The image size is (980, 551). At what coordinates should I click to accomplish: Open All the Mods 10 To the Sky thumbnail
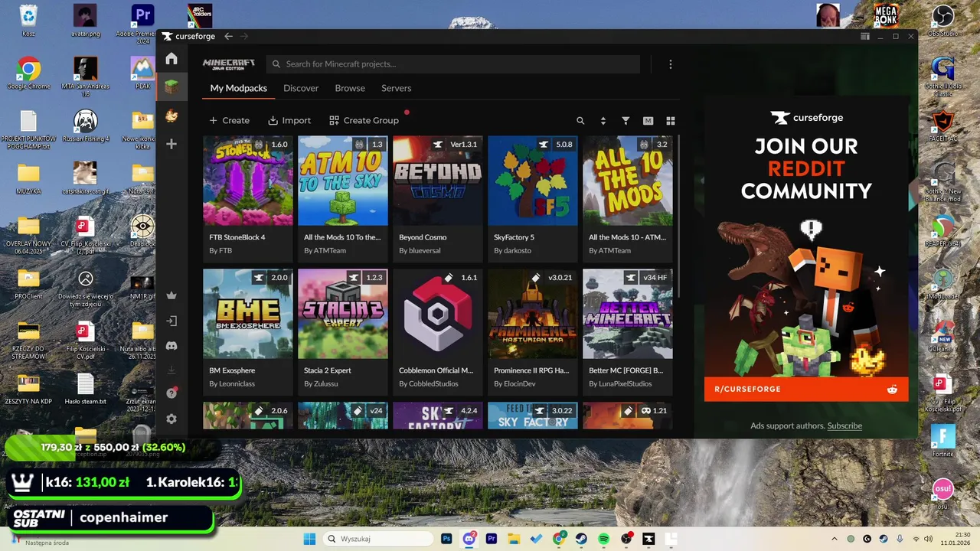[343, 181]
